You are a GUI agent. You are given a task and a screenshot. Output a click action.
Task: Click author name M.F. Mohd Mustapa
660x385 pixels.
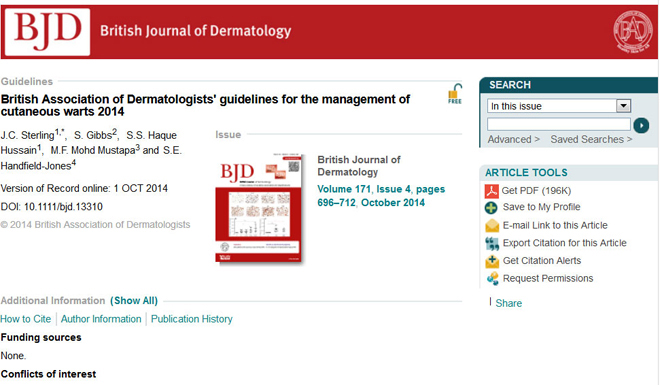(x=93, y=150)
